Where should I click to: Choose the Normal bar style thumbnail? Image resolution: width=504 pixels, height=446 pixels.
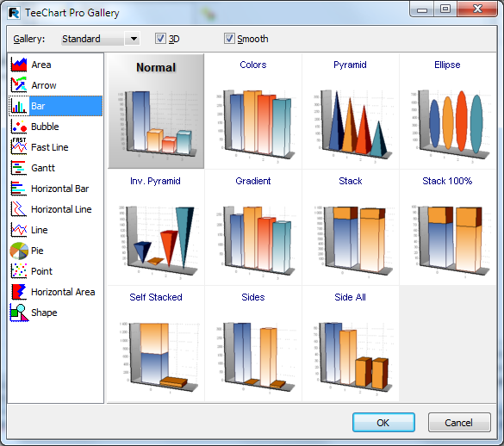tap(156, 111)
